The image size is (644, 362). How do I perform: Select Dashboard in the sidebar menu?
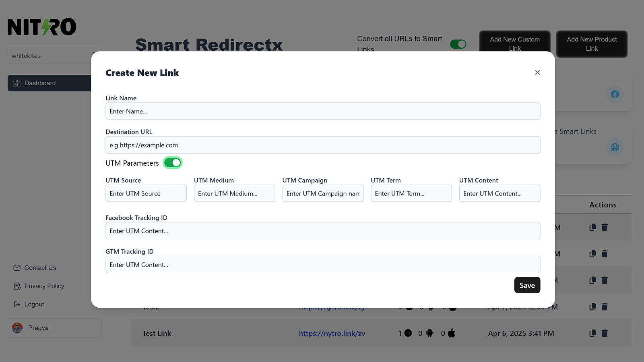(39, 83)
